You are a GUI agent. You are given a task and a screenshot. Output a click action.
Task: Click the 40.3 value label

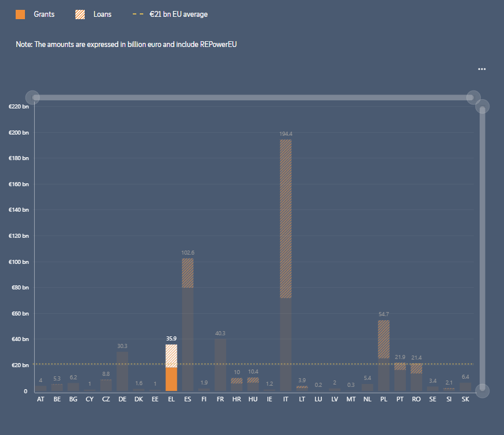[220, 333]
